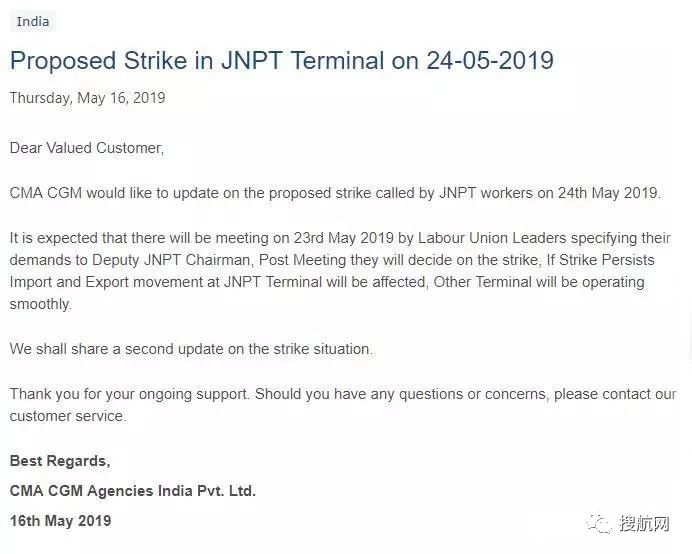Click the Deputy JNPT Chairman phrase
The height and width of the screenshot is (554, 692).
(x=171, y=260)
